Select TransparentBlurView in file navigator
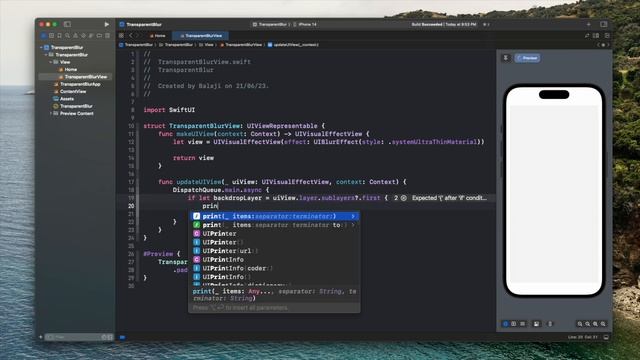The width and height of the screenshot is (640, 360). click(x=75, y=77)
